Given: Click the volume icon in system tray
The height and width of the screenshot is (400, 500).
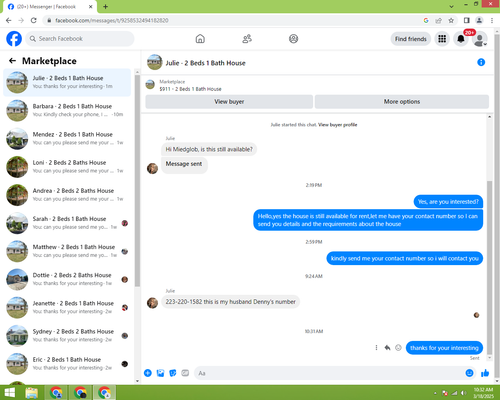Looking at the screenshot, I should click(x=463, y=393).
